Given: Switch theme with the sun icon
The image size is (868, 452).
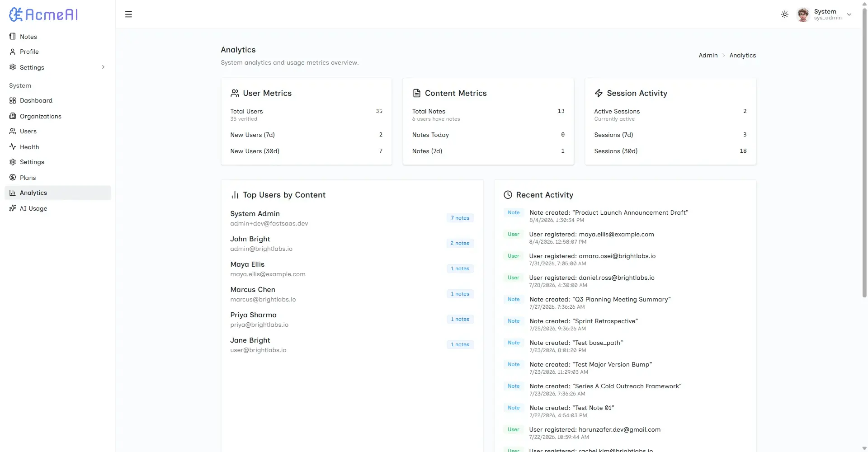Looking at the screenshot, I should click(x=785, y=14).
